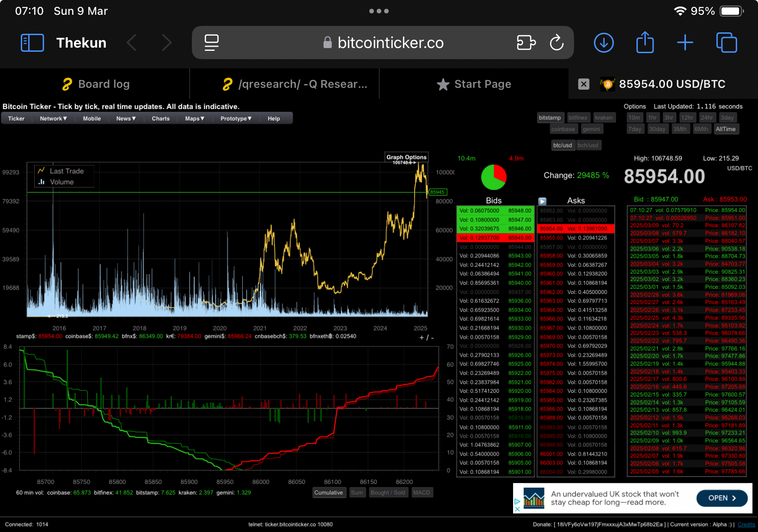Add a new tab plus icon
The image size is (758, 532).
pos(685,43)
